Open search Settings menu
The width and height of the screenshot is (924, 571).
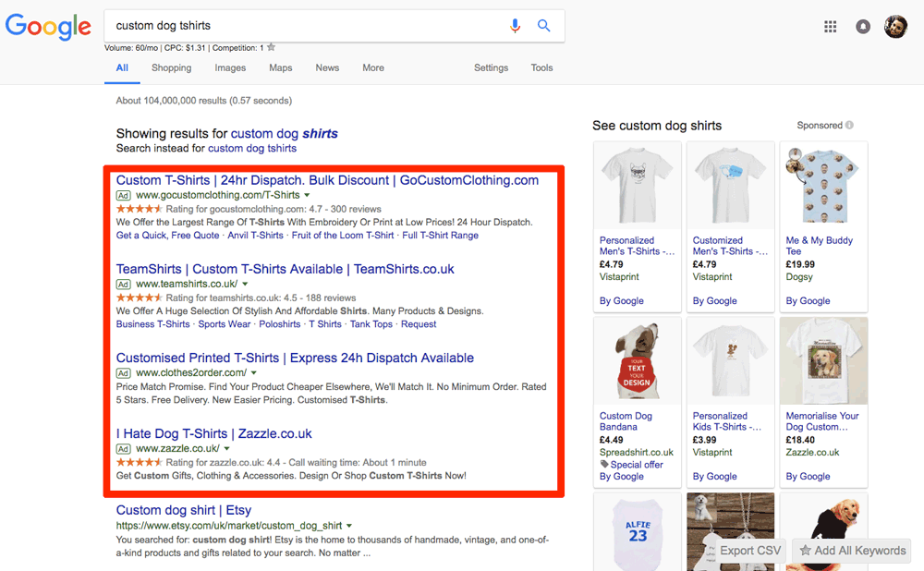[491, 67]
